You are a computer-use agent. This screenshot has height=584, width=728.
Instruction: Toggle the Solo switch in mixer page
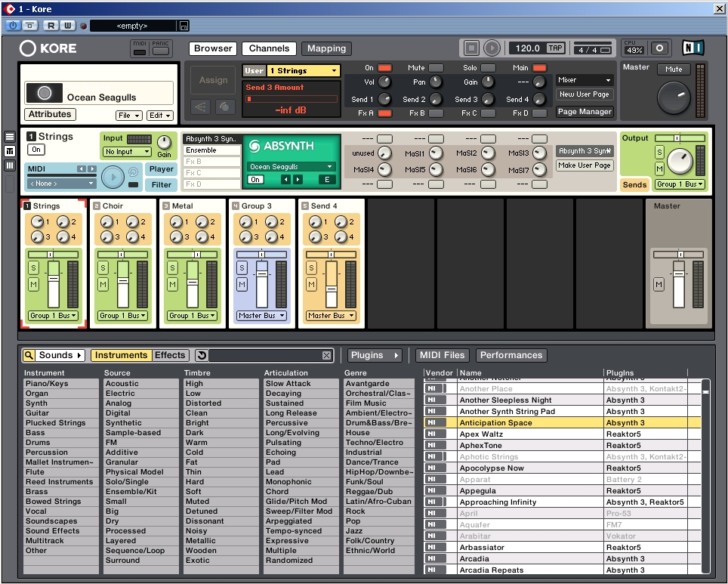(x=488, y=68)
